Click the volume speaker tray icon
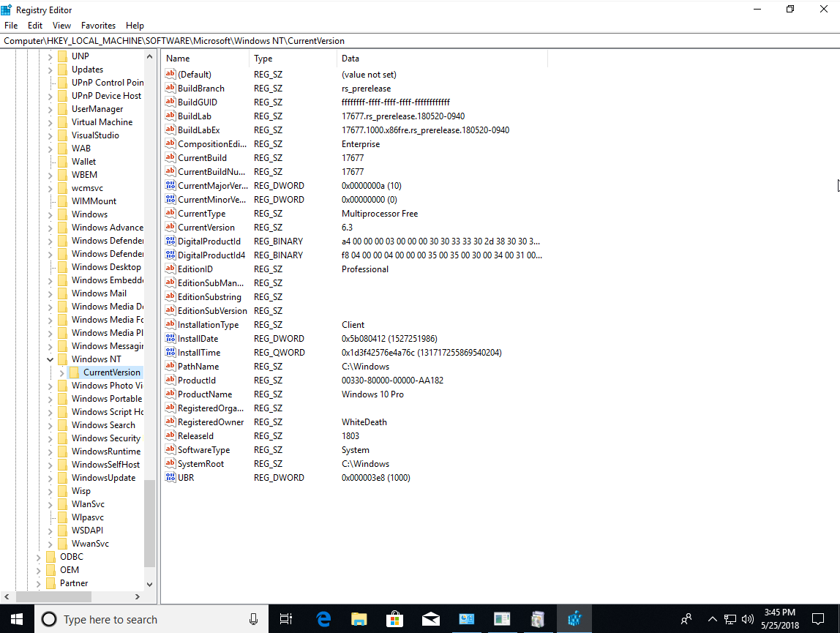Image resolution: width=840 pixels, height=633 pixels. (747, 619)
